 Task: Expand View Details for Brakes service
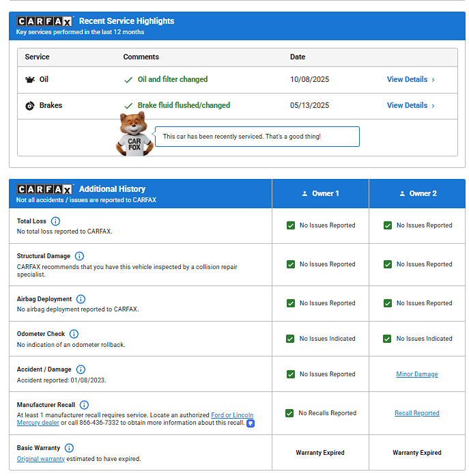(x=410, y=106)
